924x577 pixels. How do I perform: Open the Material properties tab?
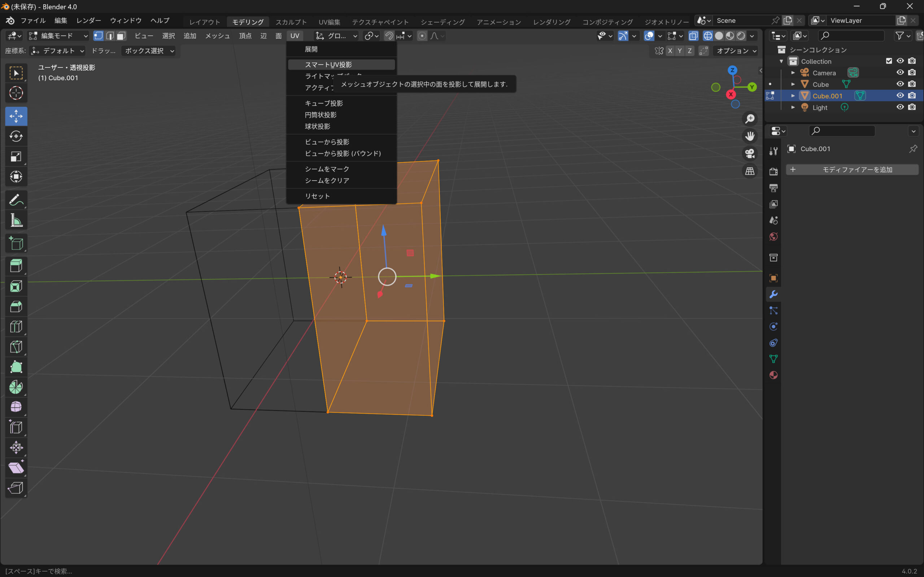(773, 375)
